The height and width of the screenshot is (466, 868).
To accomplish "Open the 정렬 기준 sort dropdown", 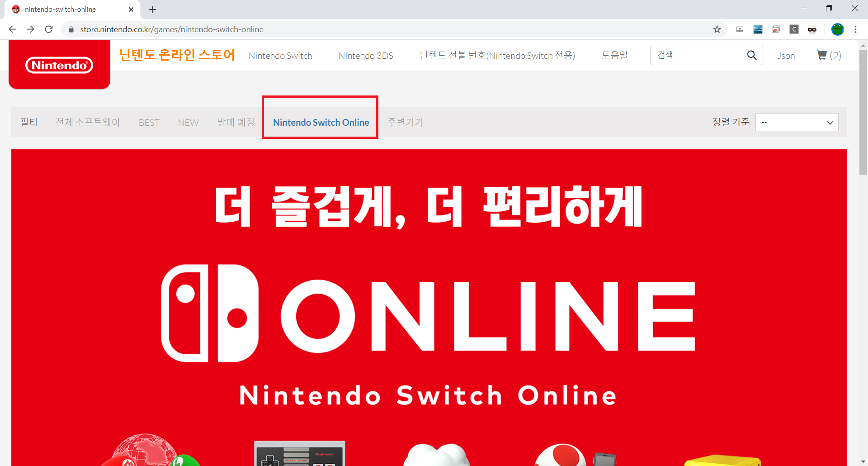I will (x=797, y=122).
